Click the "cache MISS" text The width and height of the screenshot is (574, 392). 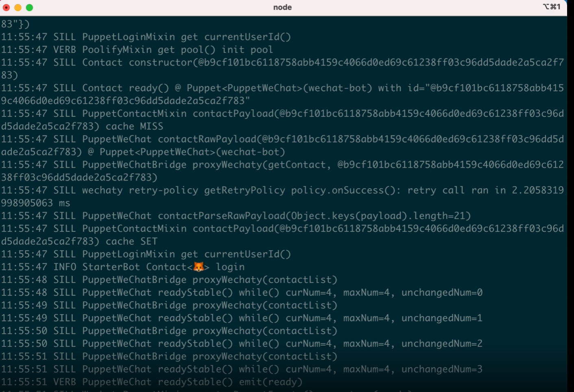tap(134, 126)
